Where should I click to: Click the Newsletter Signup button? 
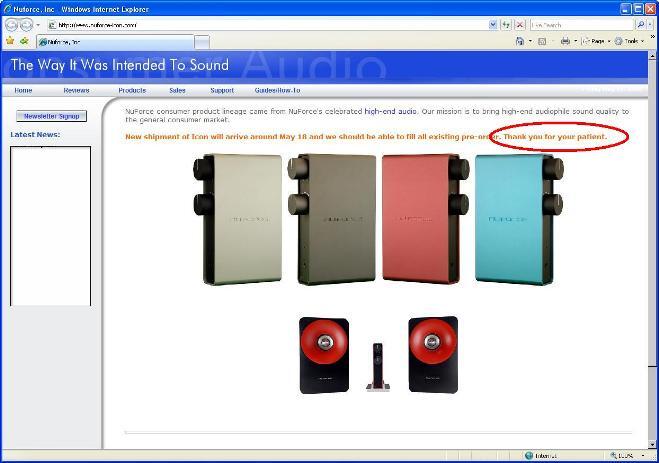[52, 116]
